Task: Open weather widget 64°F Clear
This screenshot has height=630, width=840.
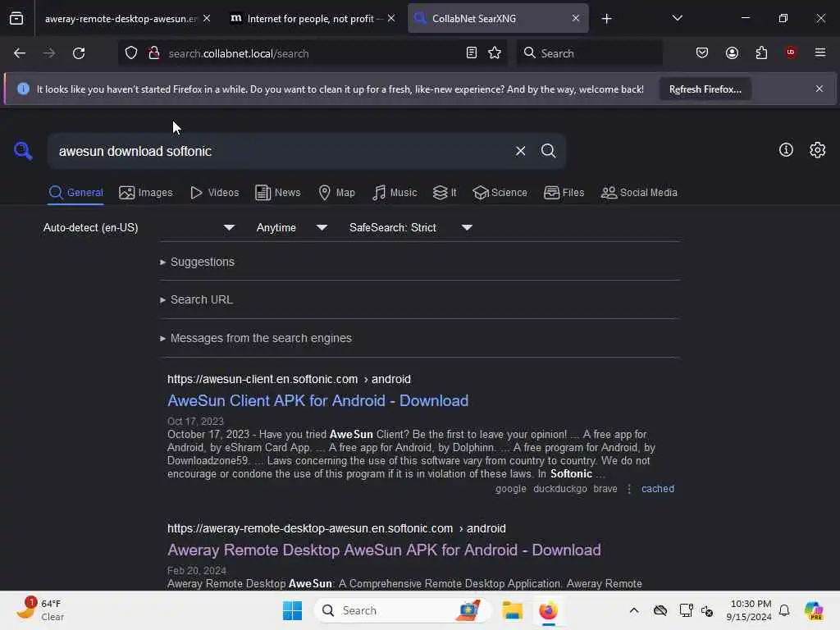Action: click(x=40, y=609)
